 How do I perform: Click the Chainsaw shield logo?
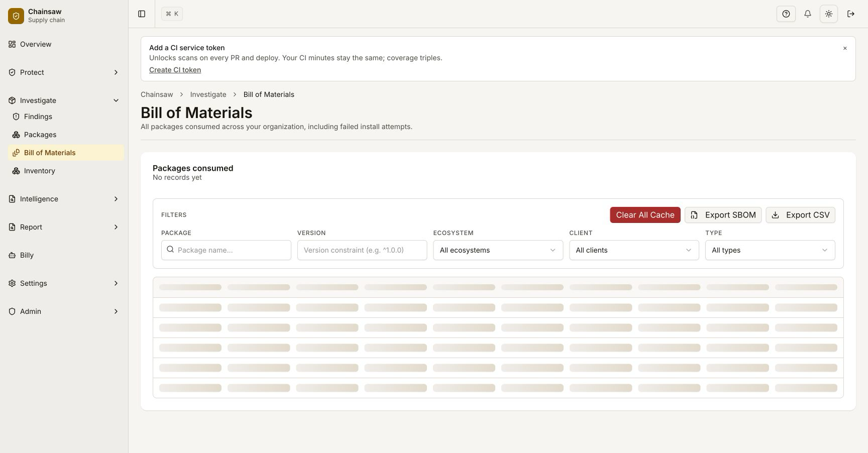pyautogui.click(x=16, y=16)
